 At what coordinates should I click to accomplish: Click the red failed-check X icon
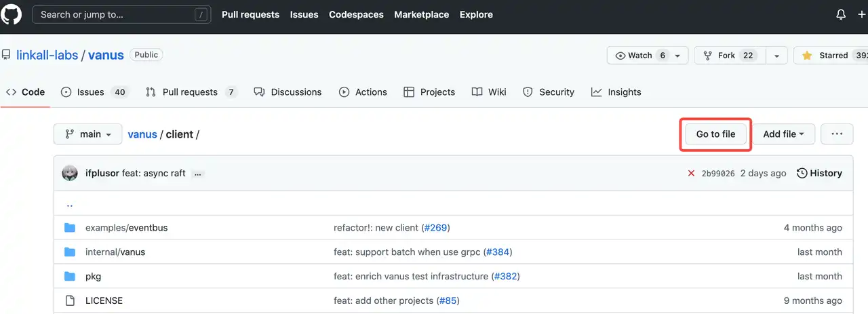click(x=691, y=174)
